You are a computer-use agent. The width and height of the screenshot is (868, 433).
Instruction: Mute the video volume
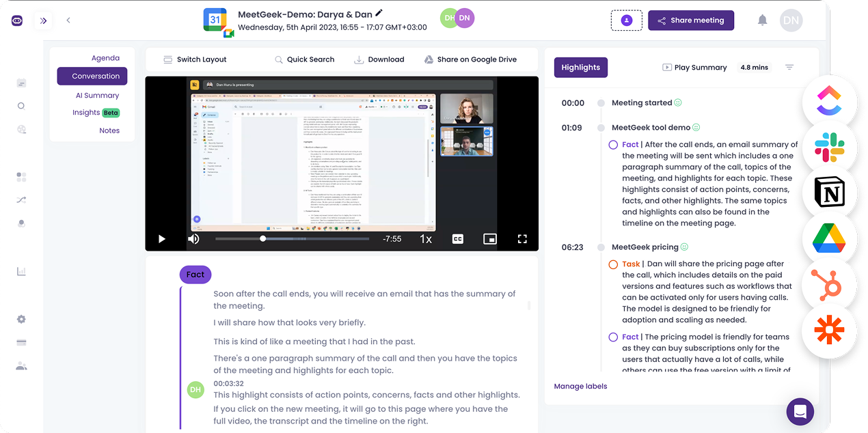(x=193, y=239)
